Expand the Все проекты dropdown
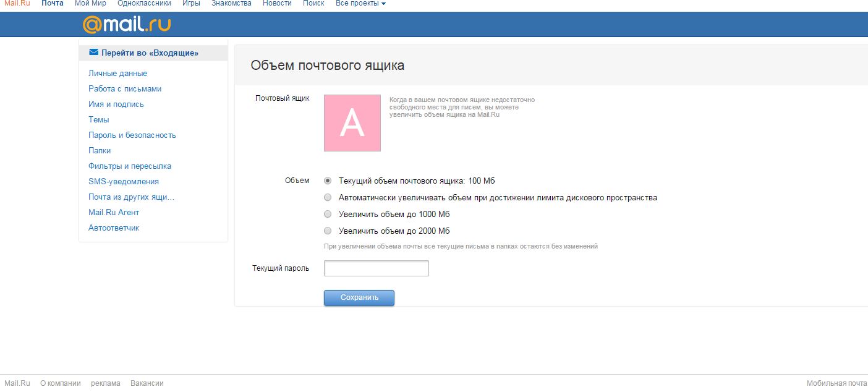The width and height of the screenshot is (868, 392). pos(361,4)
